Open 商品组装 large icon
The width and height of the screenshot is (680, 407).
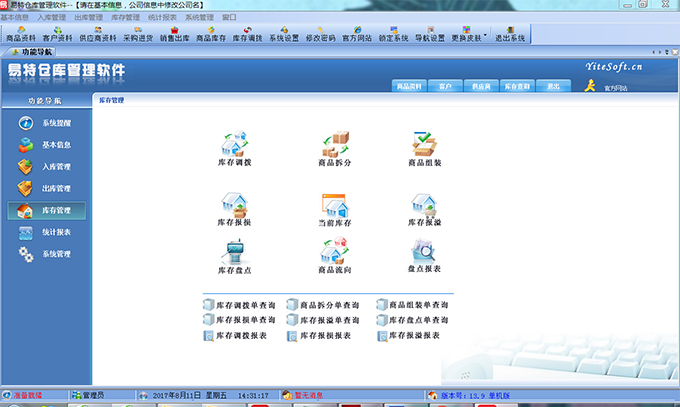tap(425, 148)
